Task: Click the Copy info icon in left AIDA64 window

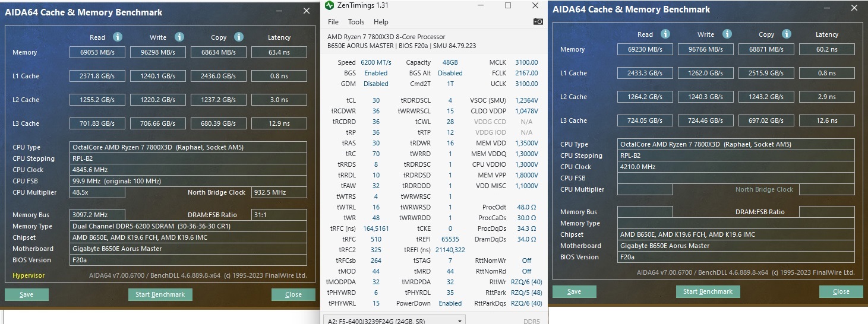Action: tap(239, 37)
